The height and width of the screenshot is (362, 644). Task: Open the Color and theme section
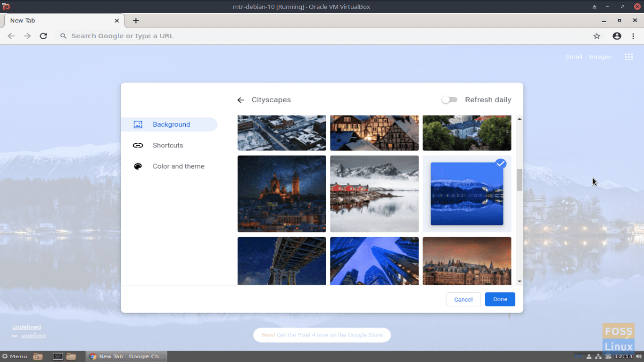169,166
